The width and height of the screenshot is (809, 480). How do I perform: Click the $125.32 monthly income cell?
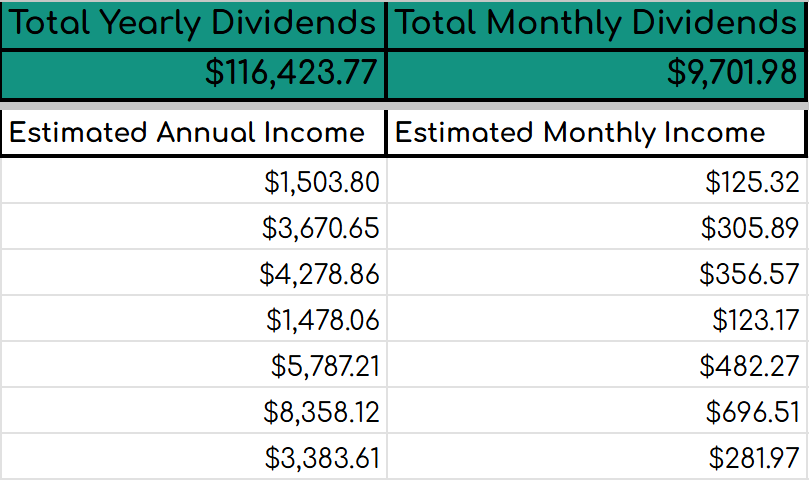tap(597, 181)
